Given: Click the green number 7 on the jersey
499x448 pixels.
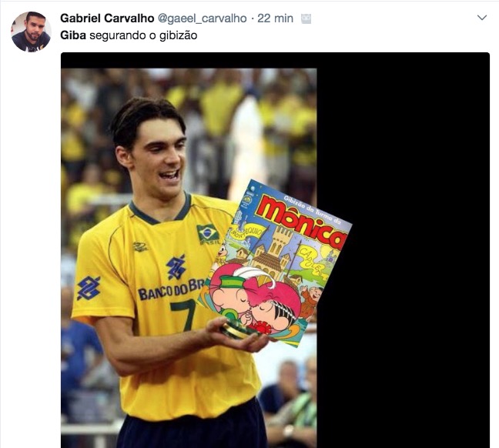Looking at the screenshot, I should [183, 314].
